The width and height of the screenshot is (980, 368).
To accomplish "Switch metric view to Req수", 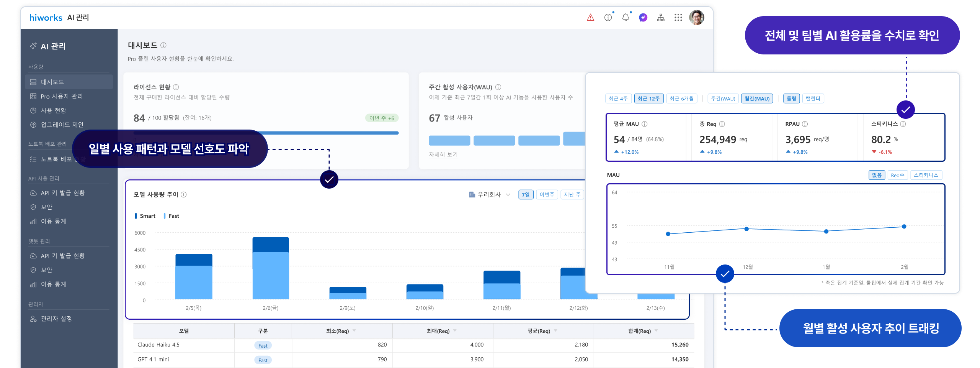I will 898,175.
